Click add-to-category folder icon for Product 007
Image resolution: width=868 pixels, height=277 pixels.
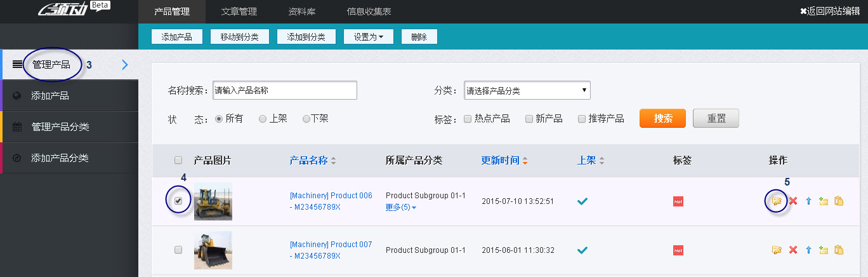pos(824,250)
